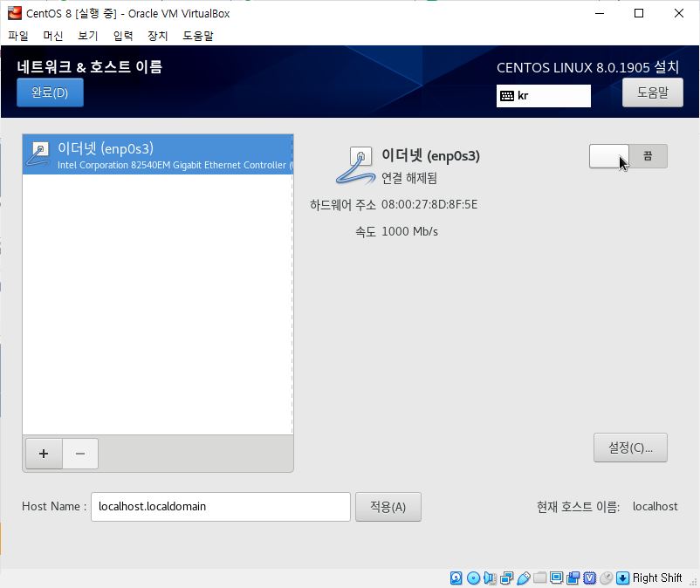Click the 도움말 help button in the installer
Image resolution: width=700 pixels, height=588 pixels.
[653, 92]
